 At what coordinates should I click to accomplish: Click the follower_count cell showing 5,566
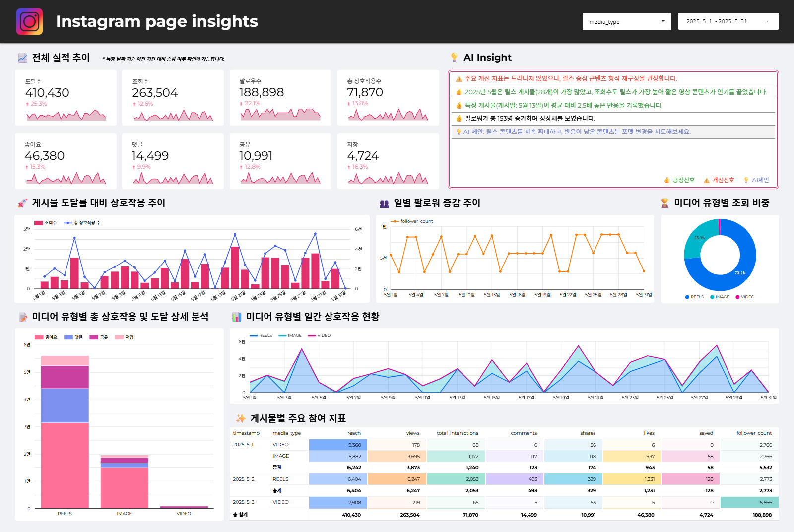pos(749,503)
